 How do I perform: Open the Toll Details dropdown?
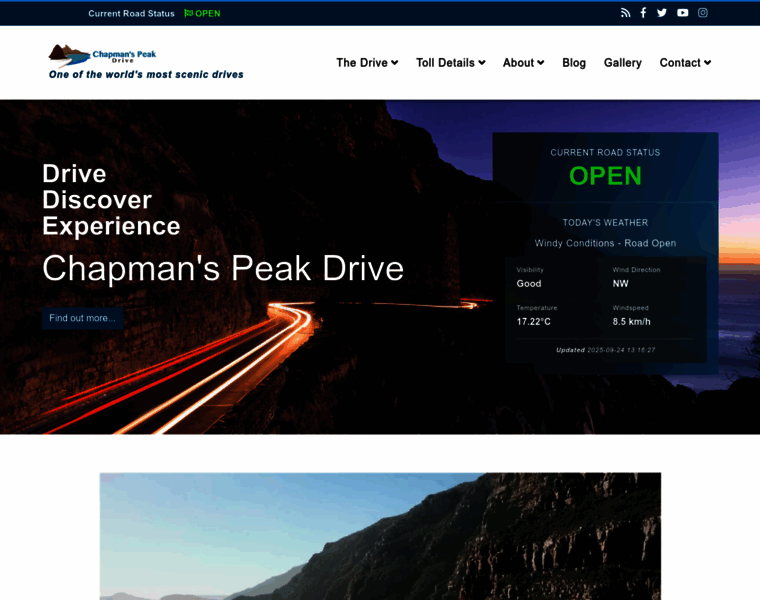pyautogui.click(x=450, y=62)
